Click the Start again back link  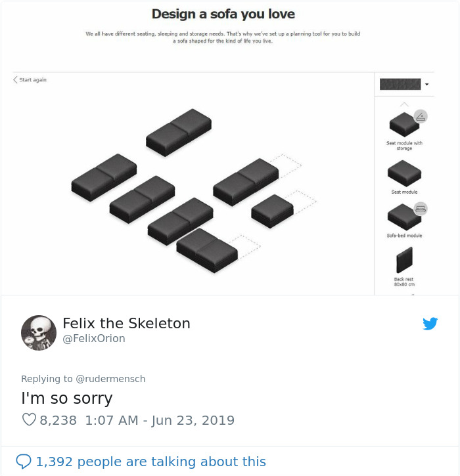(x=30, y=80)
